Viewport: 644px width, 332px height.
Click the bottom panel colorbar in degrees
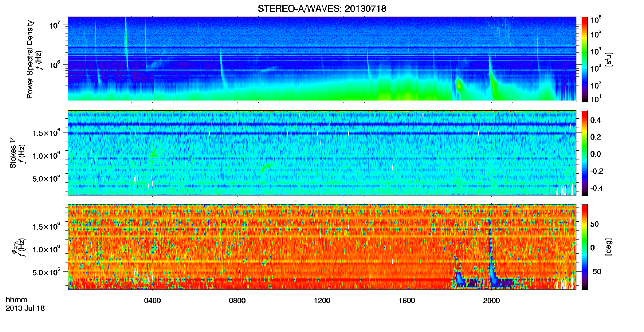[584, 247]
